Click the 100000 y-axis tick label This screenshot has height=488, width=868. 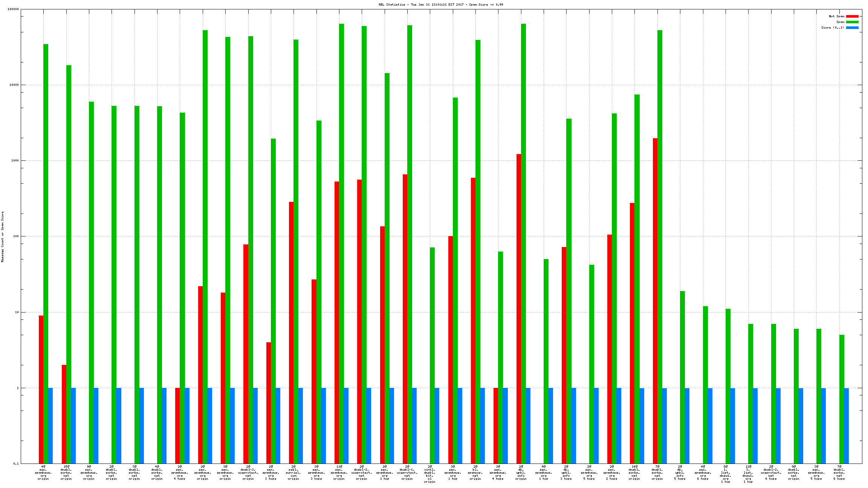13,9
